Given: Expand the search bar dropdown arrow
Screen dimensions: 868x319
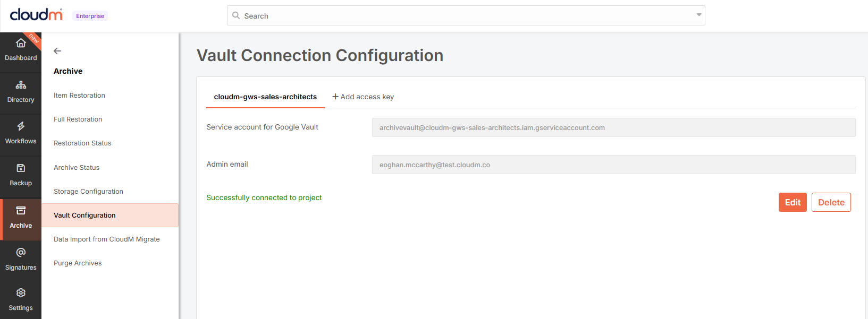Looking at the screenshot, I should [699, 15].
